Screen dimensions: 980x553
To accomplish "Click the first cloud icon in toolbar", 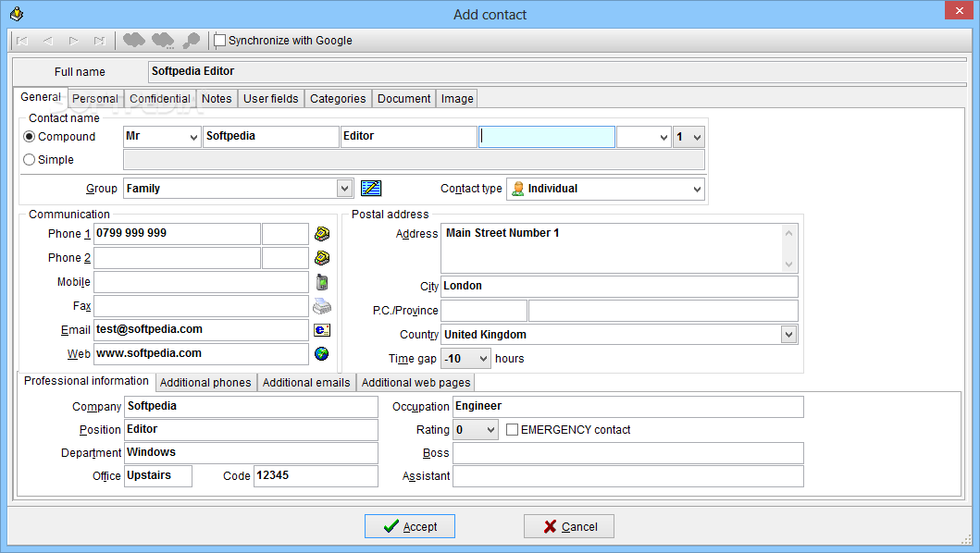I will click(134, 41).
